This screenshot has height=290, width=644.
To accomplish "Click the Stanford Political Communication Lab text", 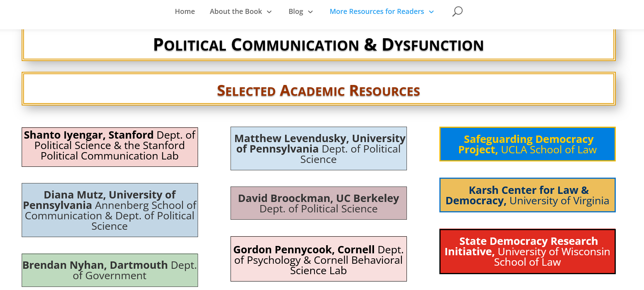I will pos(109,156).
